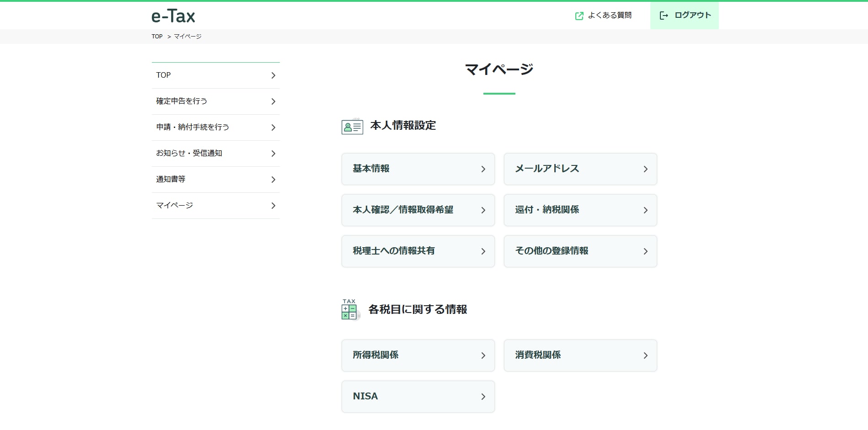
Task: Click the chevron on the sidebar TOP row
Action: coord(273,75)
